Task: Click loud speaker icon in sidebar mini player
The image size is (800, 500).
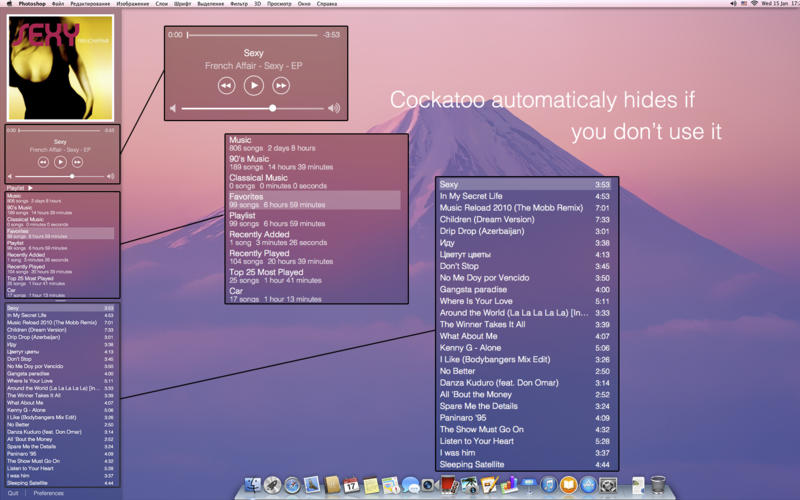Action: pyautogui.click(x=111, y=176)
